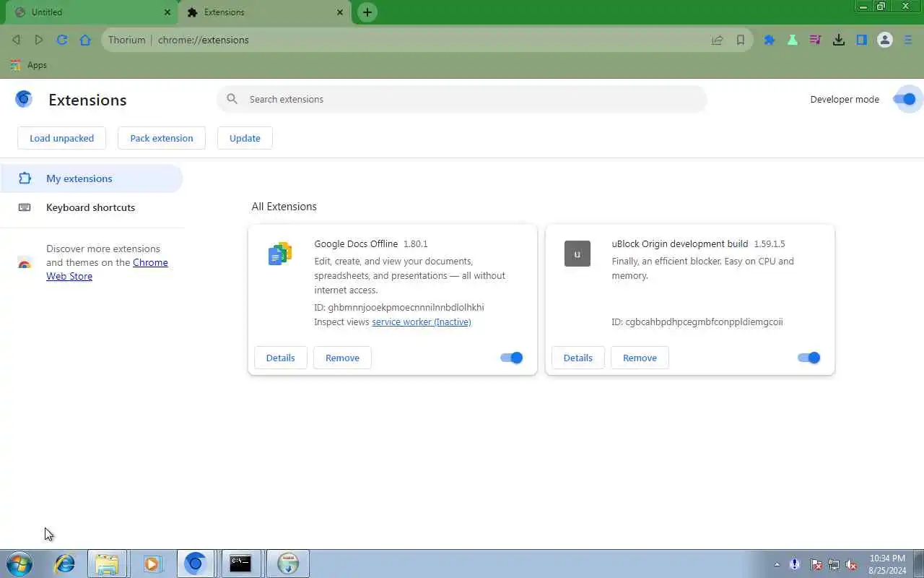The width and height of the screenshot is (924, 578).
Task: Switch to the Extensions tab
Action: 265,12
